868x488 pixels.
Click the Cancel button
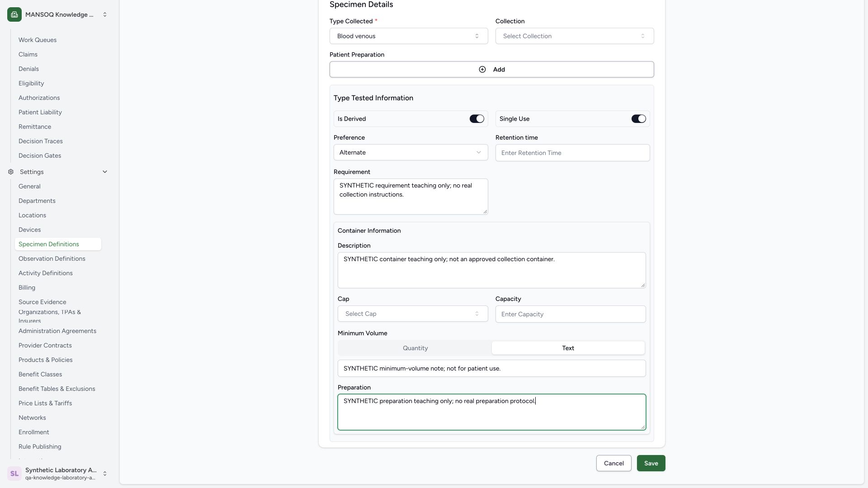point(613,463)
